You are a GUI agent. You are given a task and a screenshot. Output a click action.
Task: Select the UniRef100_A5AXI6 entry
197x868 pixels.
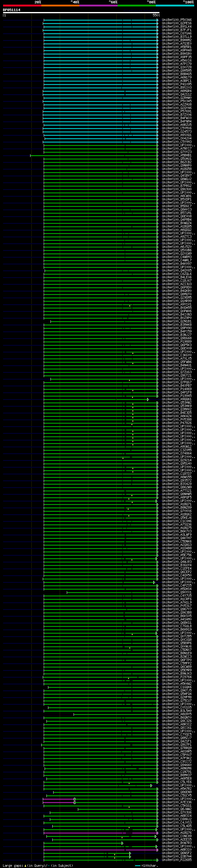[176, 61]
